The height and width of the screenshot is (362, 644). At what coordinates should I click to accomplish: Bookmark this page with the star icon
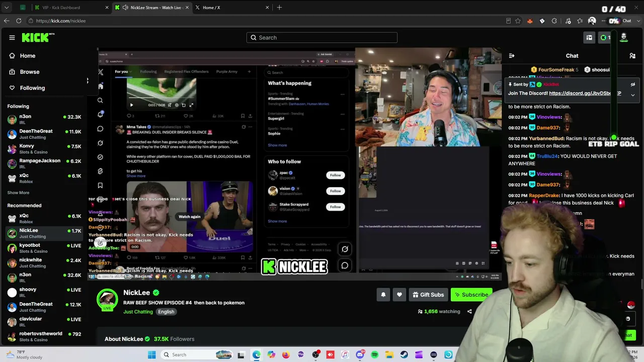pos(518,21)
